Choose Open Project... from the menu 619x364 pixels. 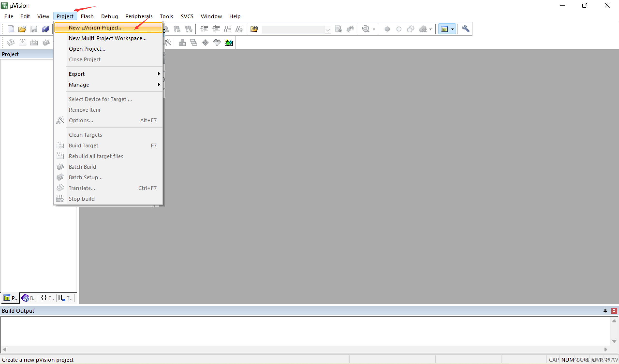[87, 49]
